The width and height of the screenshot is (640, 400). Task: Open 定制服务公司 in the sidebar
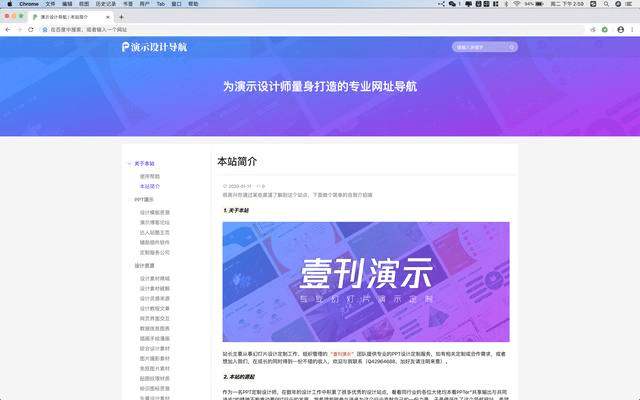click(154, 253)
